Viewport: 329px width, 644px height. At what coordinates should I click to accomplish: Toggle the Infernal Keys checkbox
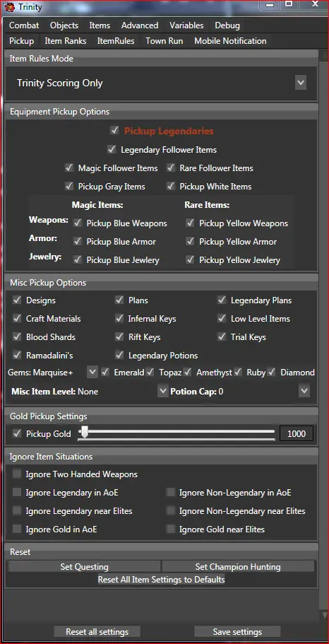[x=119, y=318]
